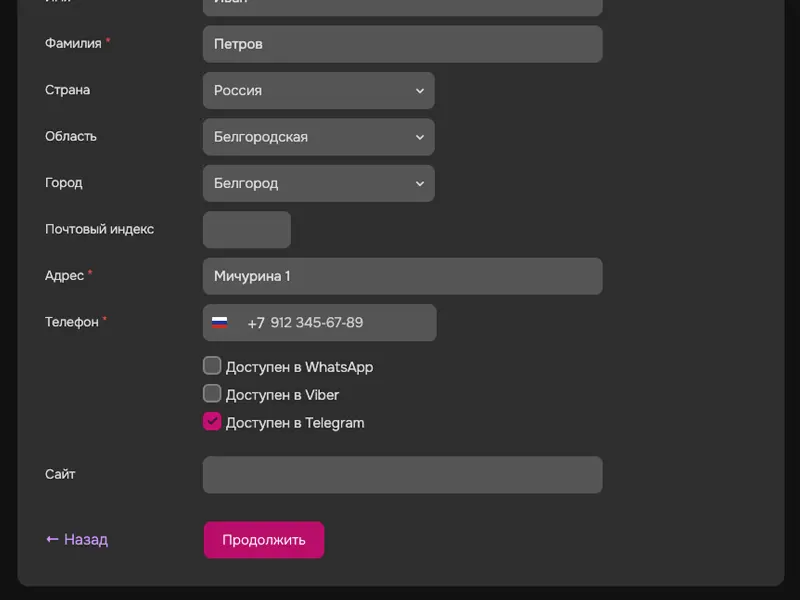Click the Адрес field containing Мичурина 1
This screenshot has height=600, width=800.
[402, 276]
